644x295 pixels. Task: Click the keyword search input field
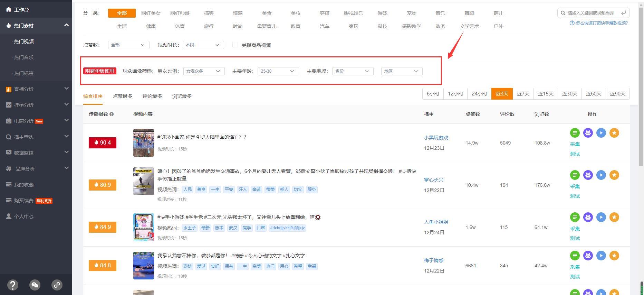point(591,13)
